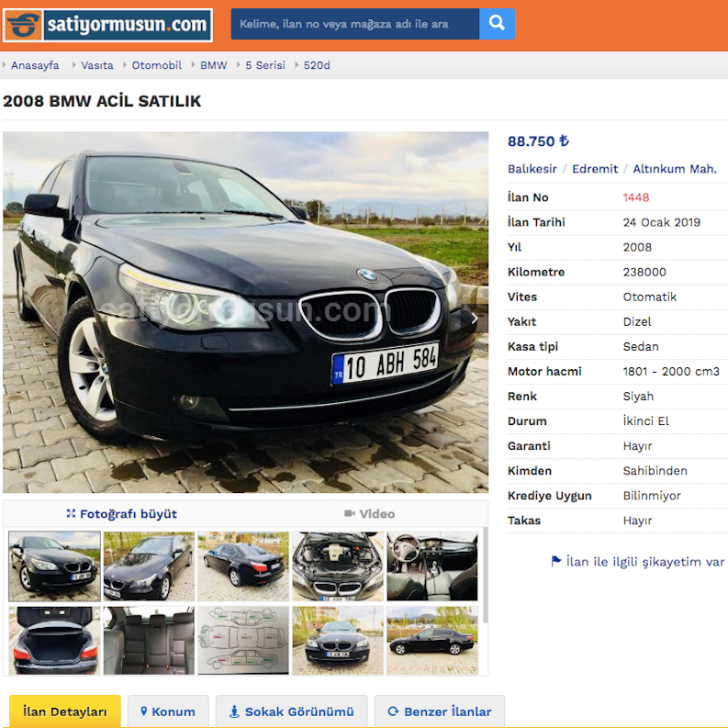Open the Benzer İlanlar tab

click(x=439, y=711)
